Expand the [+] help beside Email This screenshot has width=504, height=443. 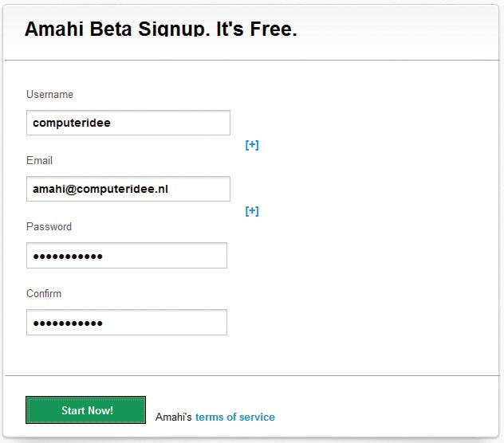(x=252, y=211)
